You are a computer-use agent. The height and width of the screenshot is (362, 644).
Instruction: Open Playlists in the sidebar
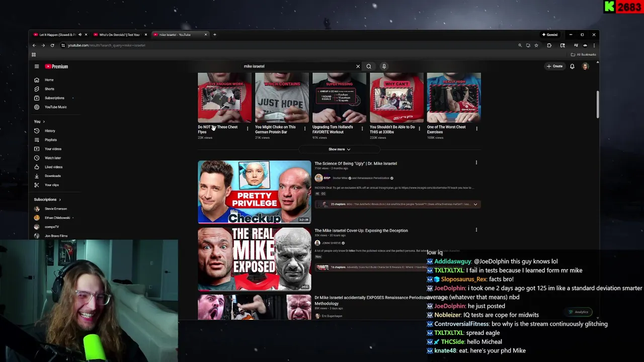coord(50,140)
